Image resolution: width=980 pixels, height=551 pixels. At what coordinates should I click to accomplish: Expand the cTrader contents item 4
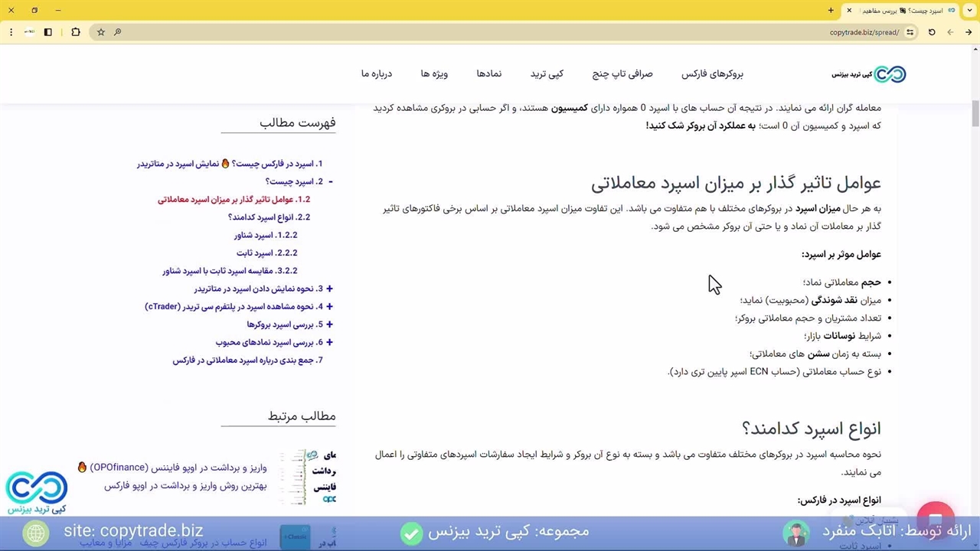point(329,307)
